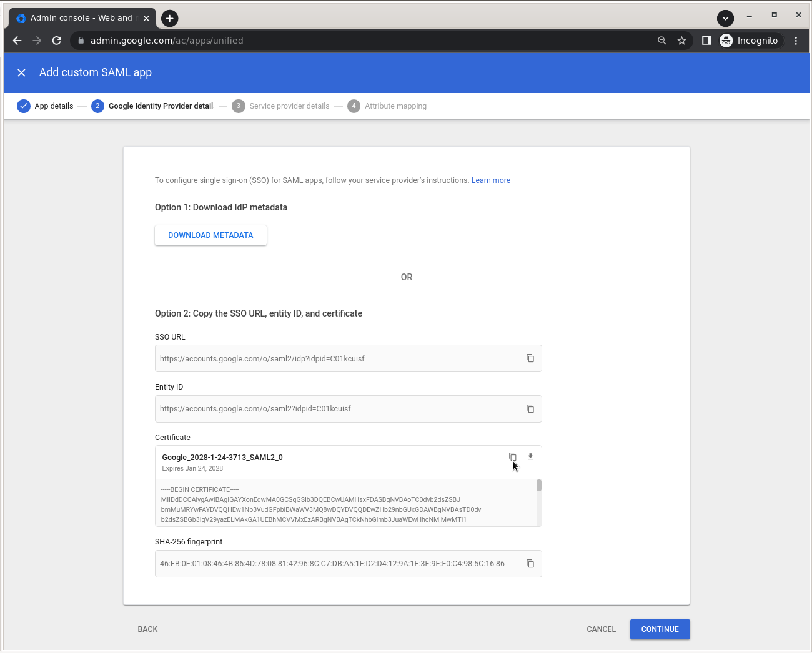This screenshot has width=812, height=653.
Task: Close the Add custom SAML app dialog
Action: tap(21, 72)
